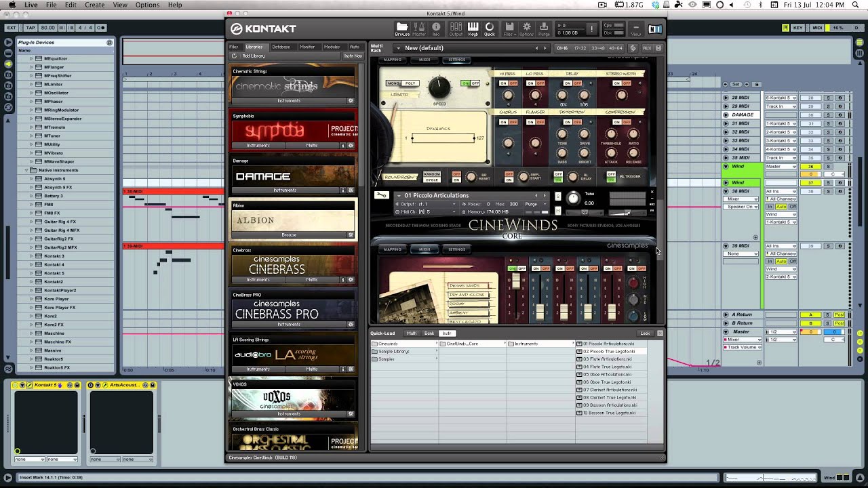Click the panic exclamation button
This screenshot has height=488, width=868.
click(x=592, y=29)
